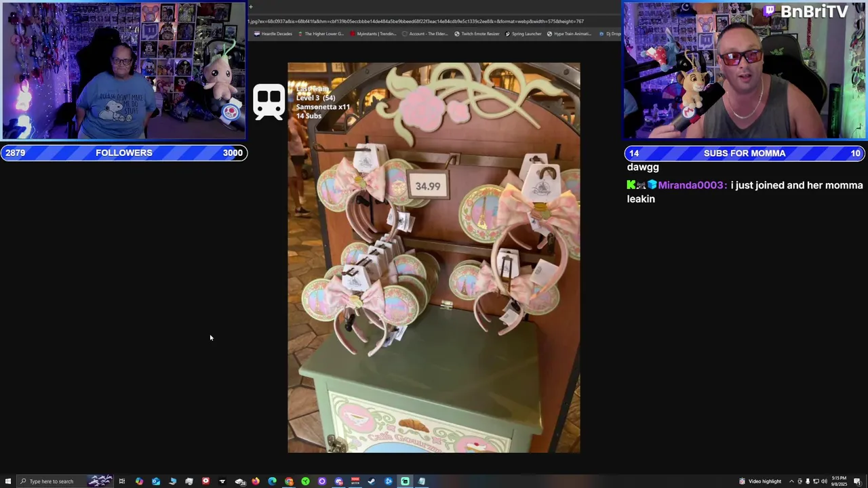Viewport: 868px width, 488px height.
Task: Open the notification center
Action: [x=857, y=481]
